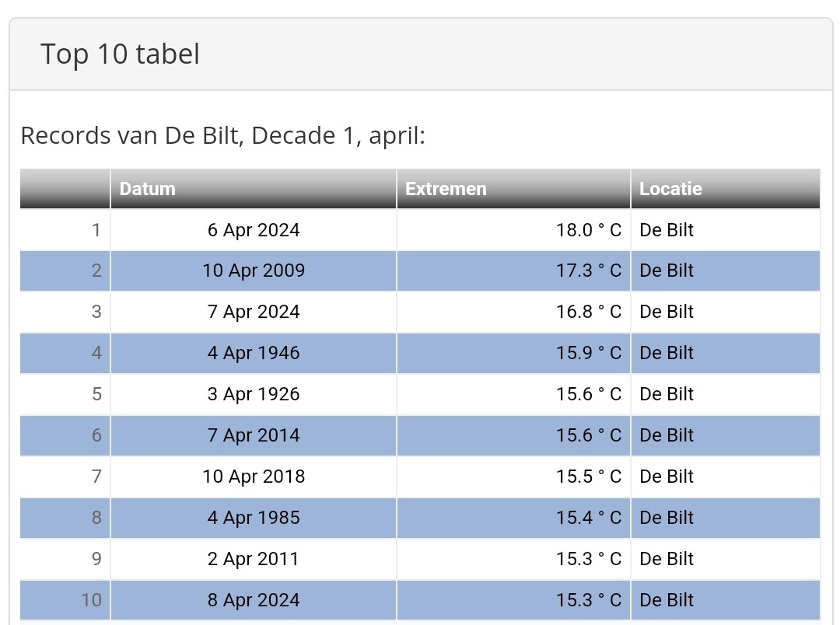Click the 4 Apr 1985 date cell
Screen dimensions: 840x625
point(254,518)
